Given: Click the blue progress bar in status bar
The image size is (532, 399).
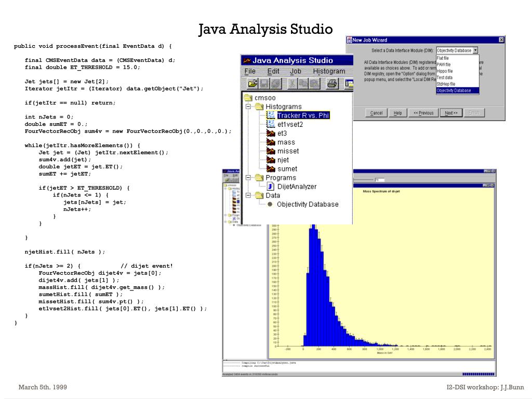Looking at the screenshot, I should tap(478, 374).
